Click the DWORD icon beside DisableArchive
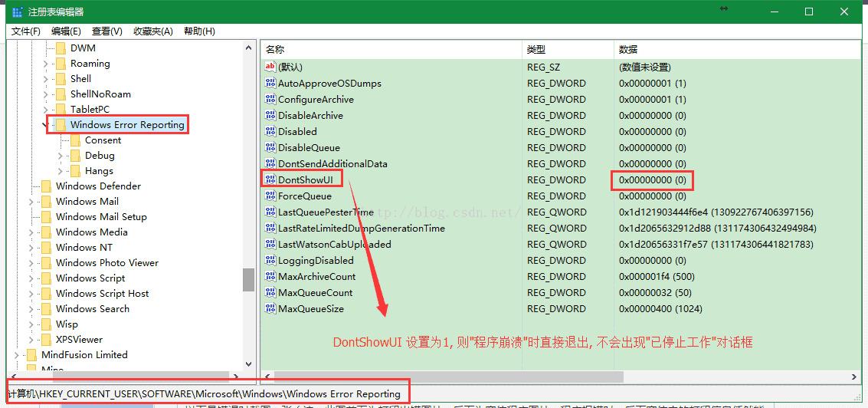868x408 pixels. click(x=270, y=115)
